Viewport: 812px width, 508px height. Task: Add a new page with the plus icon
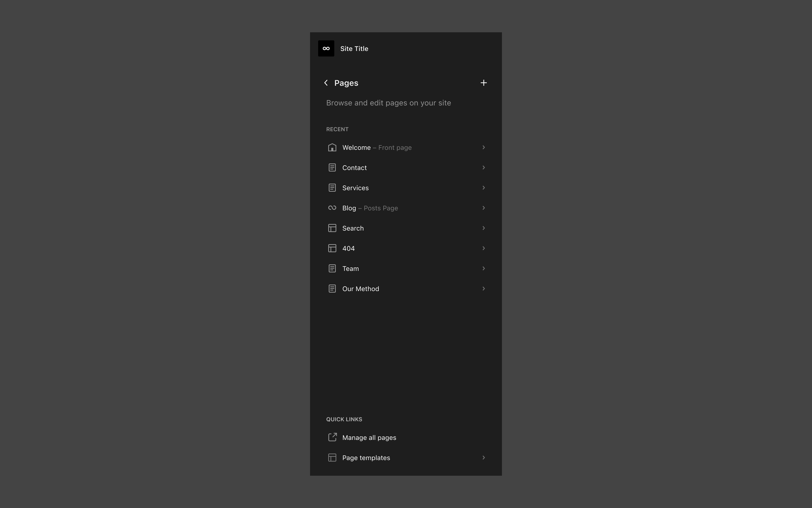tap(484, 82)
